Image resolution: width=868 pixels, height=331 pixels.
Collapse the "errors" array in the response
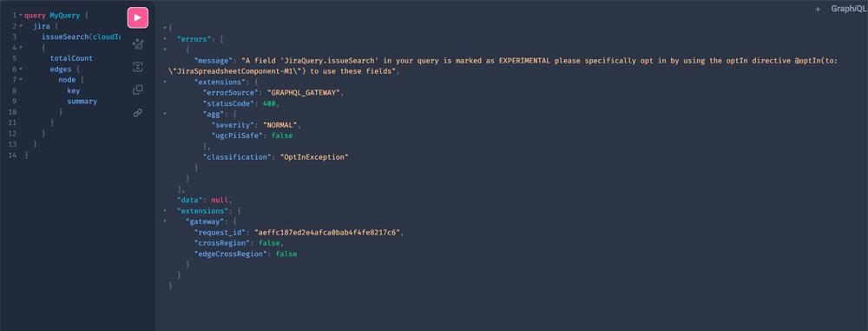tap(165, 39)
